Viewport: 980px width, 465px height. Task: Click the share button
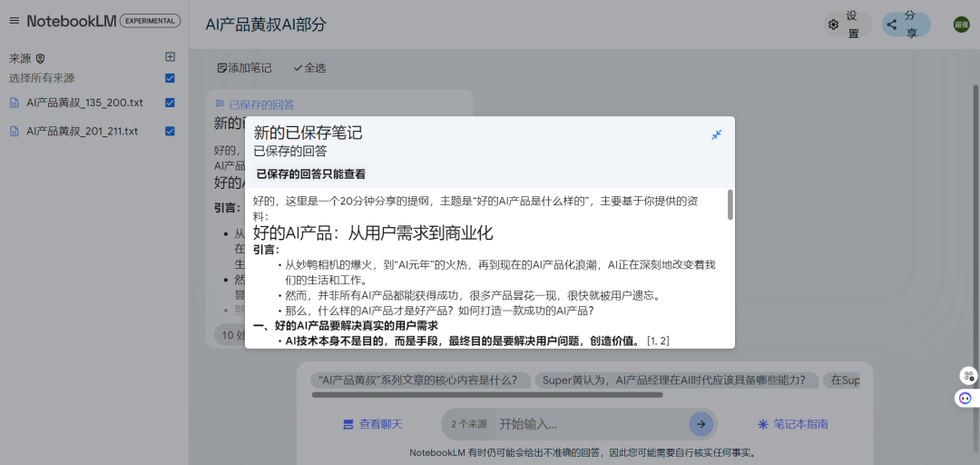[x=906, y=25]
